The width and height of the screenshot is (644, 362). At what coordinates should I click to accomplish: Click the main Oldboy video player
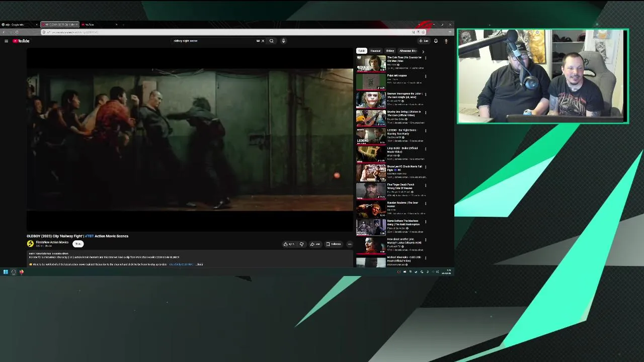pos(190,140)
